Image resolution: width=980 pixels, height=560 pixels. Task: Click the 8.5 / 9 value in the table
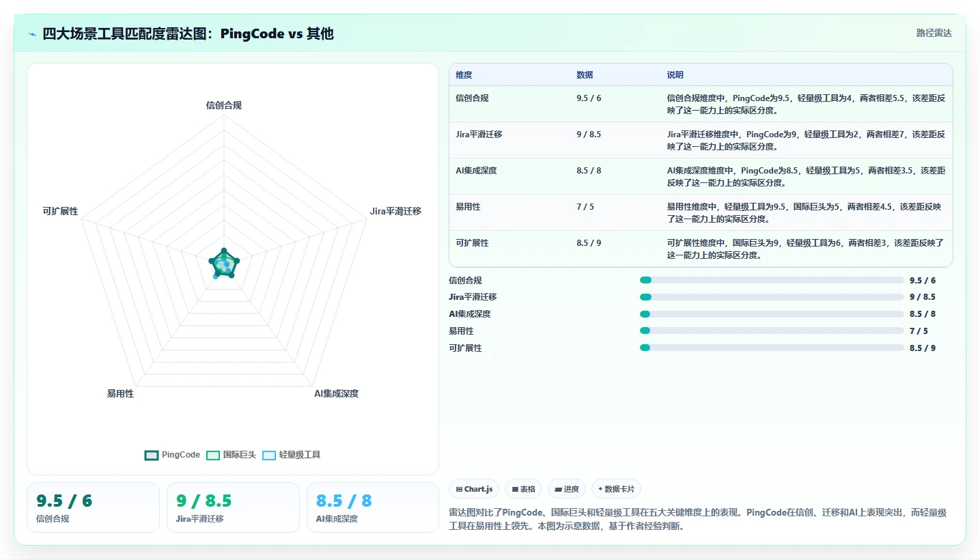coord(589,243)
